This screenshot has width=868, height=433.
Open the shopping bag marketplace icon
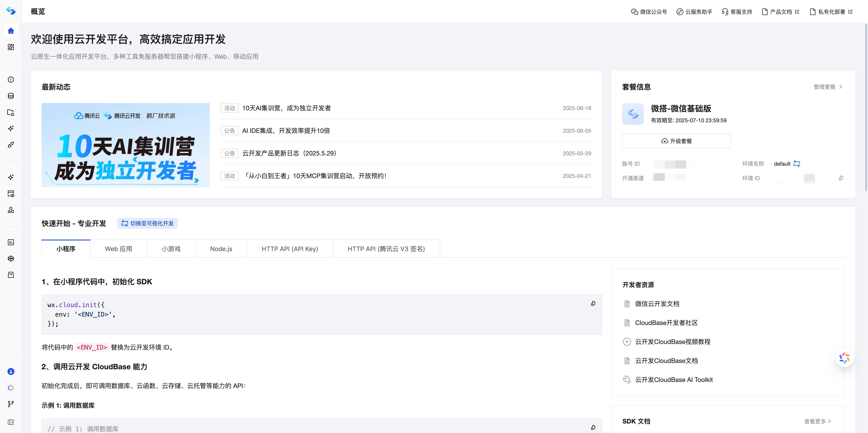pyautogui.click(x=11, y=275)
